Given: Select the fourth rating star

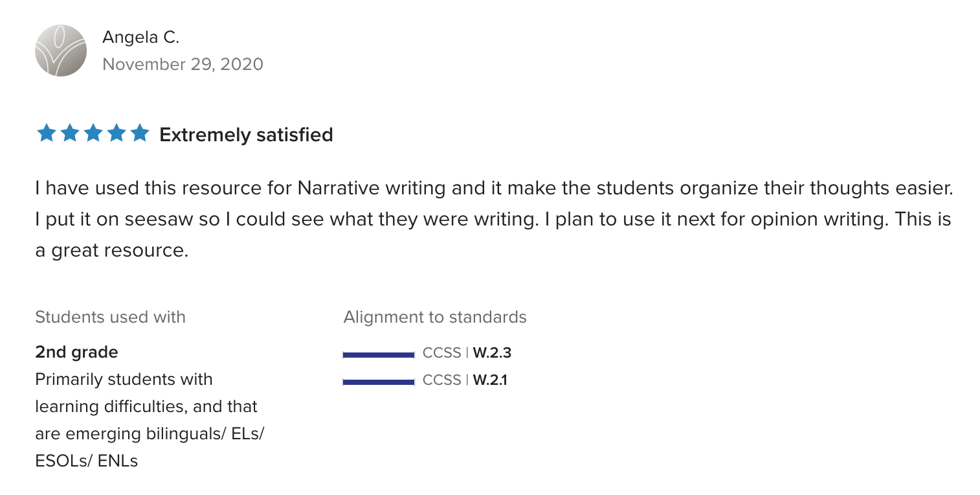Looking at the screenshot, I should (x=117, y=134).
